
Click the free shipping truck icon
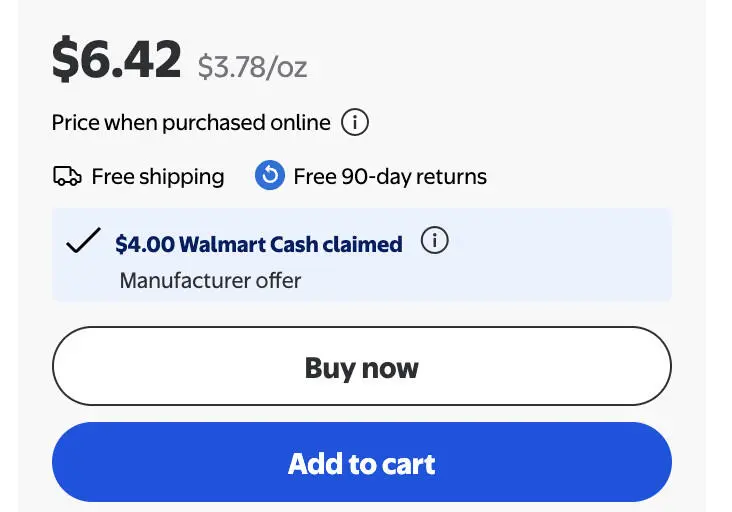pyautogui.click(x=67, y=176)
